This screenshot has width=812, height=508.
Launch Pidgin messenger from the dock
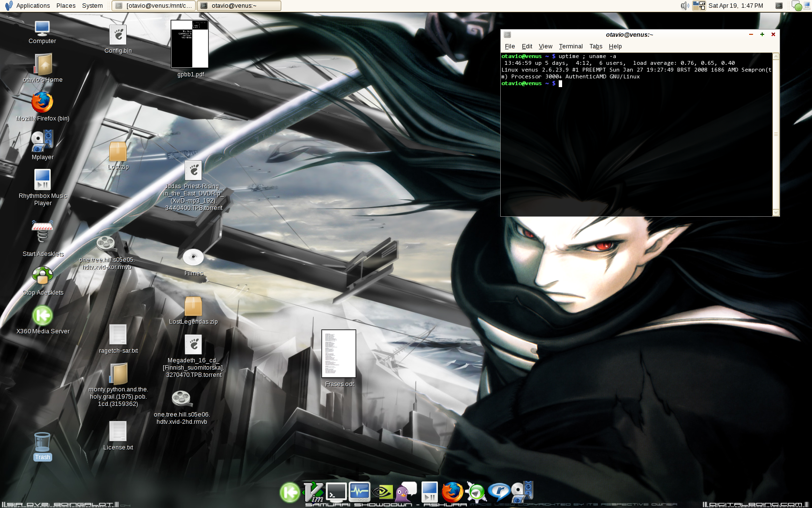coord(406,493)
